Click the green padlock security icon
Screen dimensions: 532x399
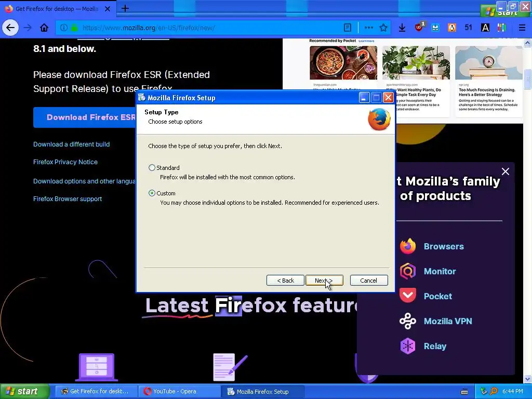pos(74,28)
